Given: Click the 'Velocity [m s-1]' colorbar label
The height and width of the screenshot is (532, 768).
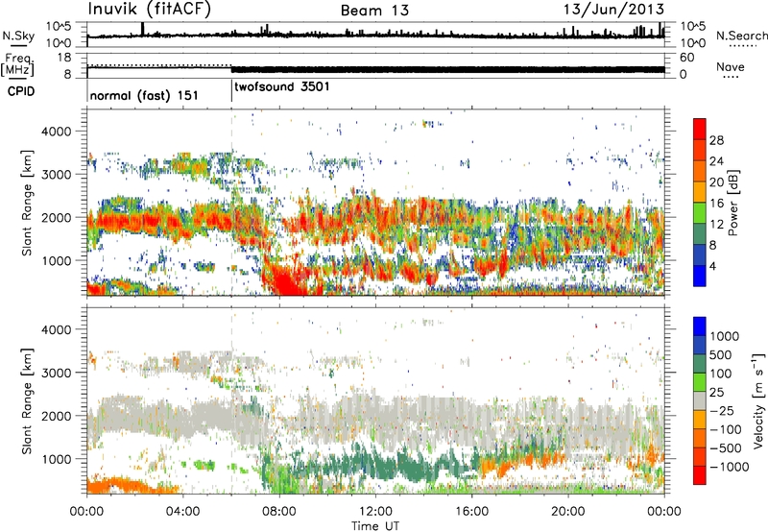Looking at the screenshot, I should click(x=758, y=401).
